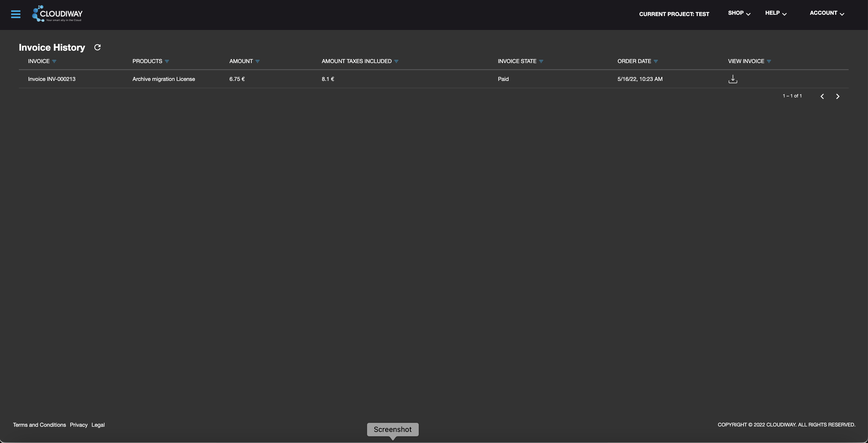
Task: Open the SHOP dropdown
Action: [x=738, y=13]
